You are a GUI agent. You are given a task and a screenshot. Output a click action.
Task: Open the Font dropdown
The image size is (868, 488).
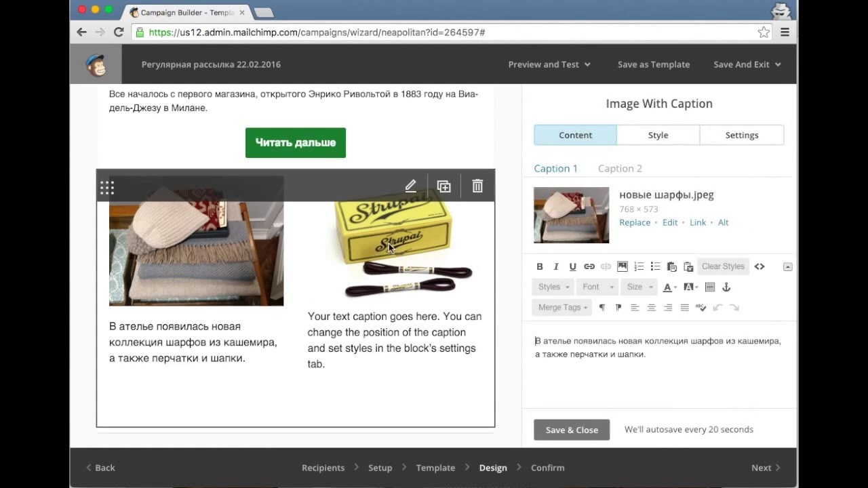point(597,287)
